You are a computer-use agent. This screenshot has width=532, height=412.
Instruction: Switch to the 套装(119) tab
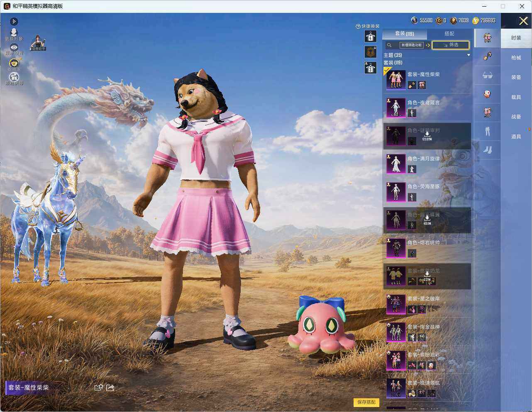(x=404, y=34)
